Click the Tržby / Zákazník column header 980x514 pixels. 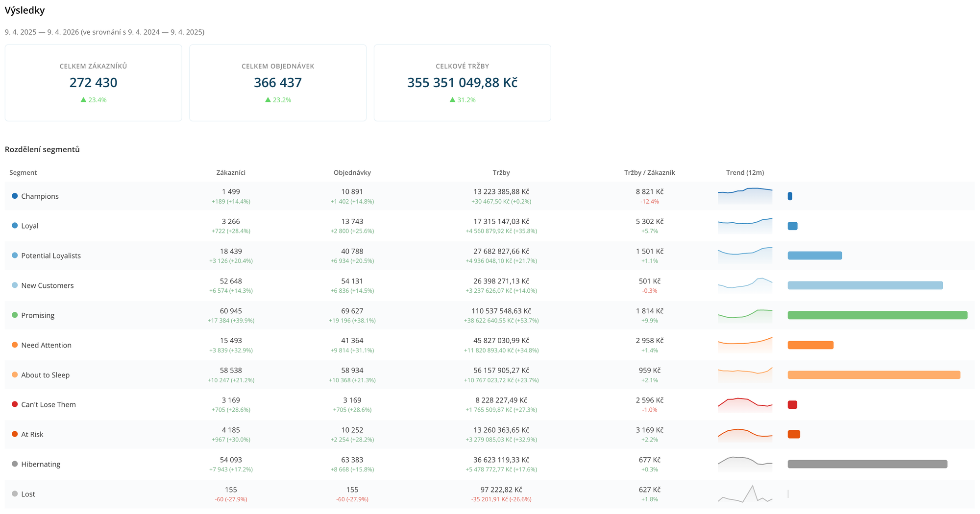pyautogui.click(x=649, y=172)
